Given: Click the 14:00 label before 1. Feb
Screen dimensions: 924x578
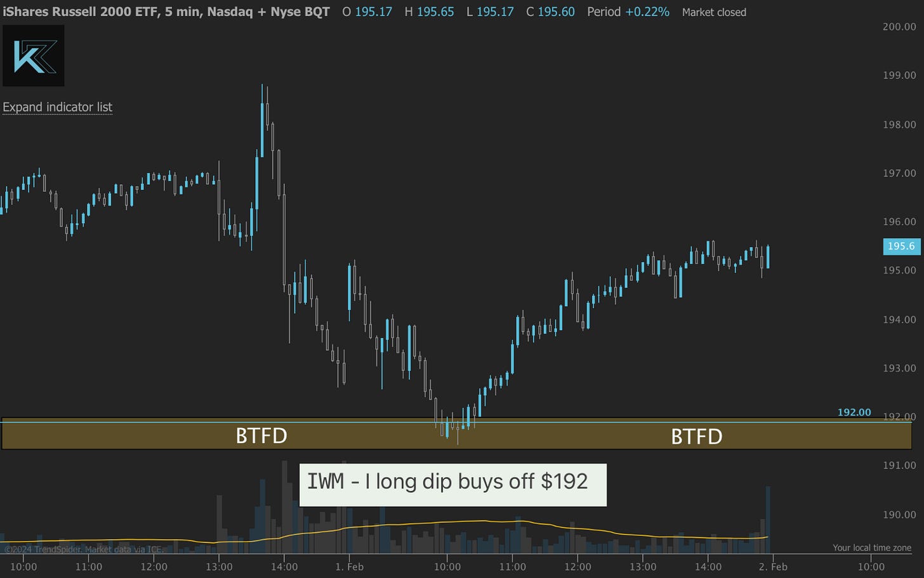Looking at the screenshot, I should click(284, 567).
